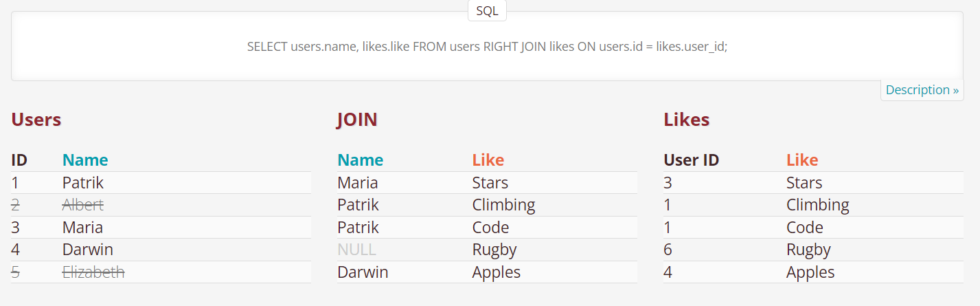Click the NULL cell in JOIN table
This screenshot has height=306, width=980.
(356, 250)
